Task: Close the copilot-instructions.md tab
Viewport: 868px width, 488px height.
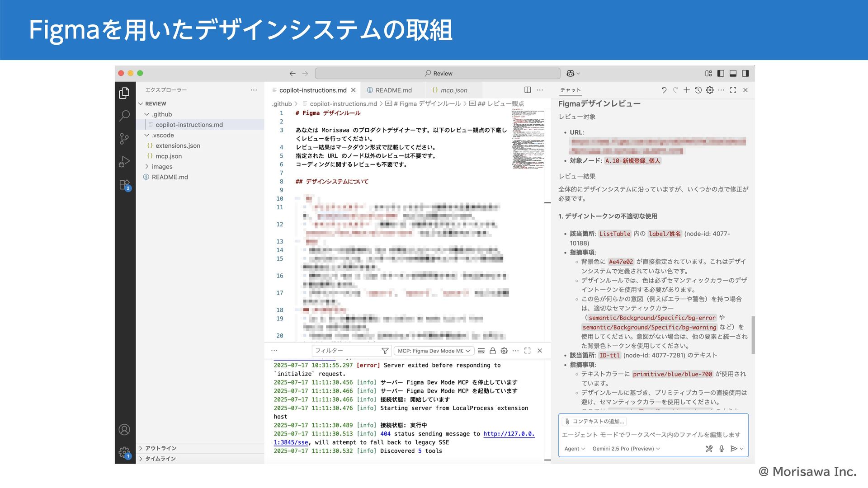Action: tap(354, 90)
